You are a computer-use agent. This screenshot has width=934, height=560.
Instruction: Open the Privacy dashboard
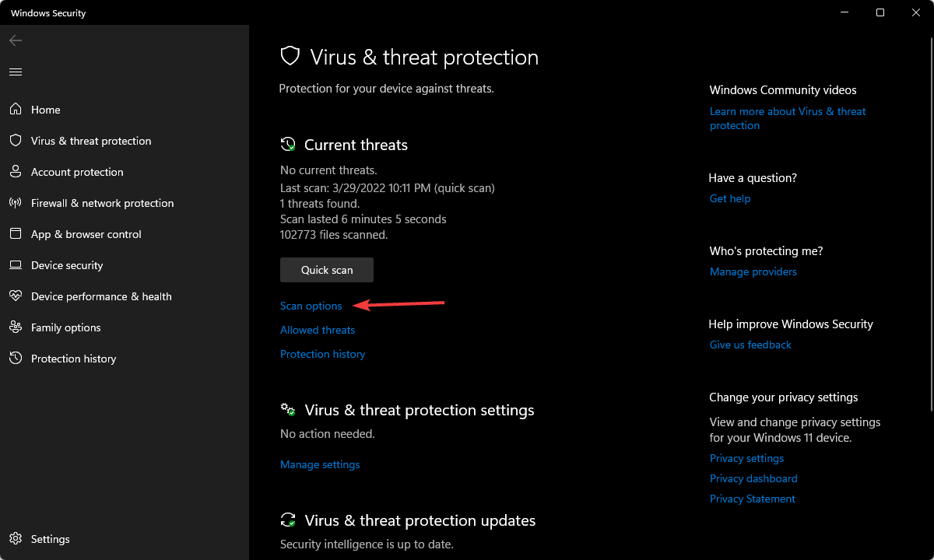tap(753, 478)
